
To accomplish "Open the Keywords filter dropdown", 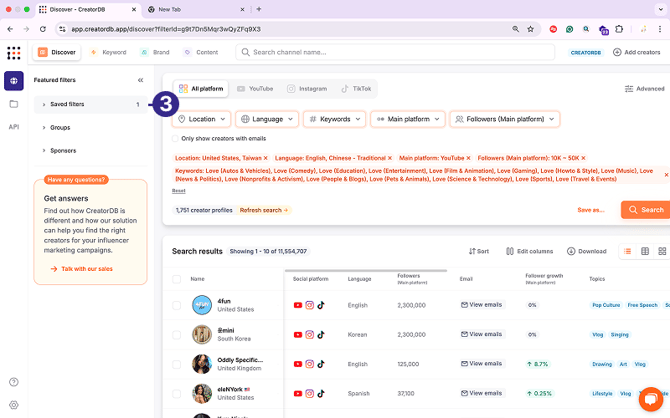I will coord(335,119).
